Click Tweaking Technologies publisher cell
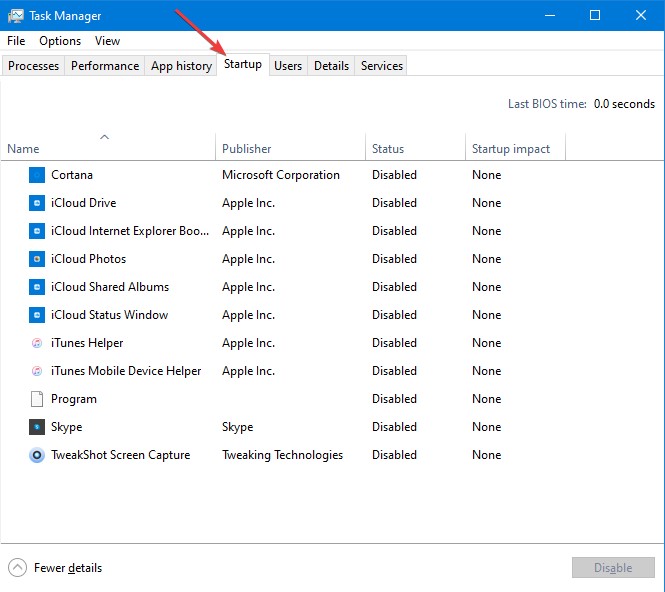Image resolution: width=665 pixels, height=592 pixels. tap(282, 455)
